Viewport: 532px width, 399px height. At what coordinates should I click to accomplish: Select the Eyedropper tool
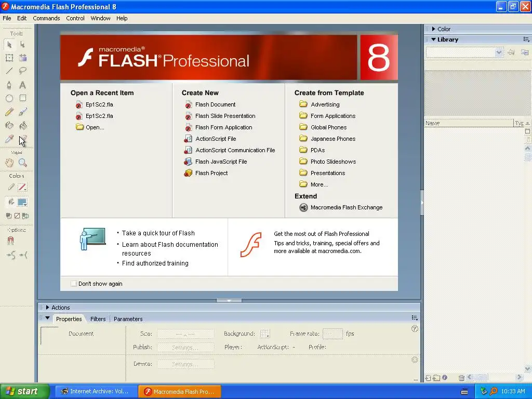pos(9,139)
